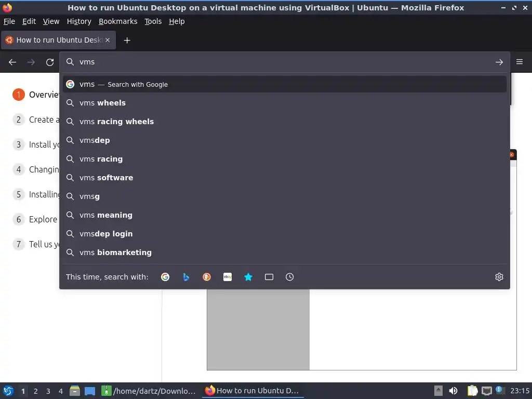Open the taskbar application launcher menu
This screenshot has height=399, width=532.
(8, 391)
